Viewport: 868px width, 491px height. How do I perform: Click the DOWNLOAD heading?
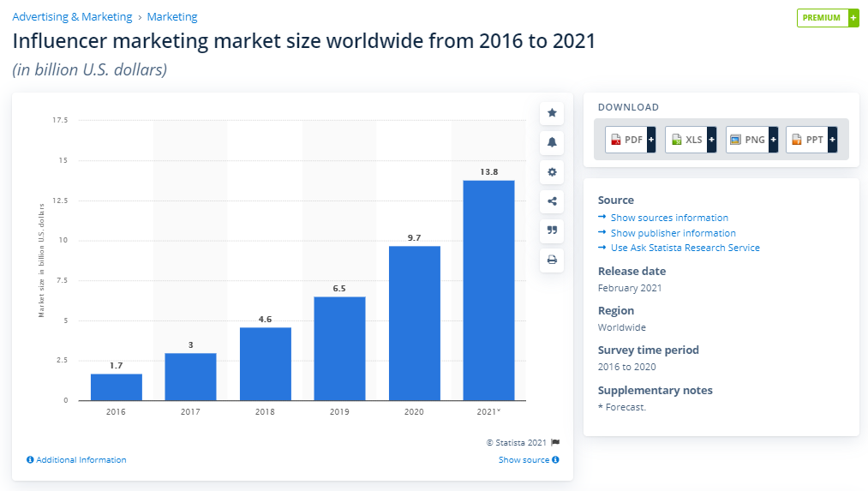tap(628, 107)
